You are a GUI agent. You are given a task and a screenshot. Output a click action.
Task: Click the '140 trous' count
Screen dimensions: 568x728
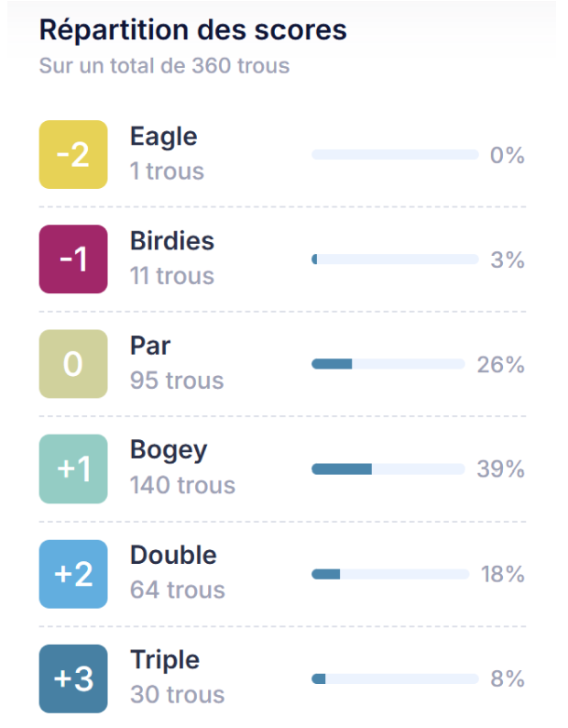pos(182,485)
